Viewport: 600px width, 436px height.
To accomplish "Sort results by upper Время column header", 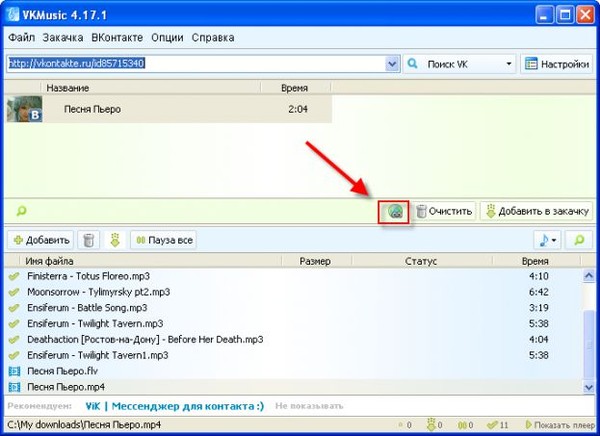I will point(295,88).
